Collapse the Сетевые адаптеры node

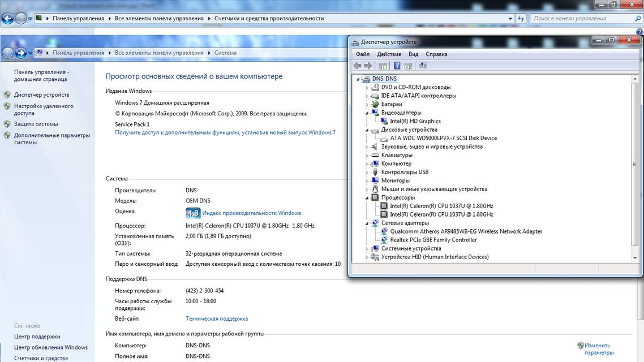coord(367,223)
